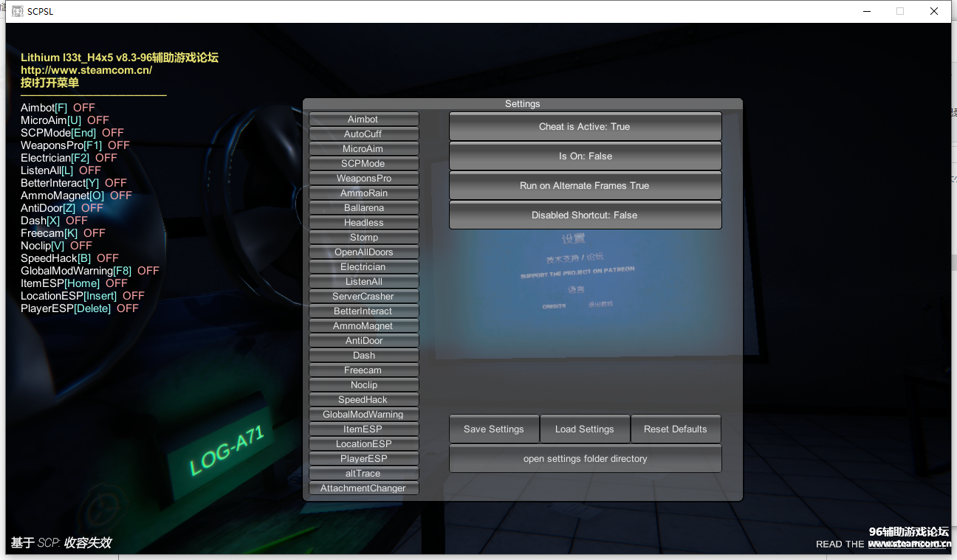Image resolution: width=957 pixels, height=560 pixels.
Task: Toggle the 'Is On: False' setting
Action: 585,156
